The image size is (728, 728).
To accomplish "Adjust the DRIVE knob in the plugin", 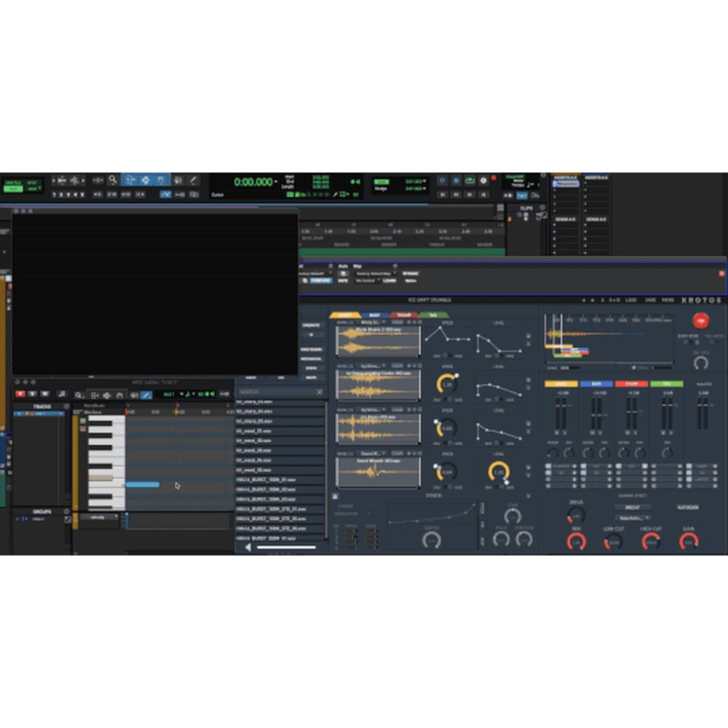I will pos(575,517).
